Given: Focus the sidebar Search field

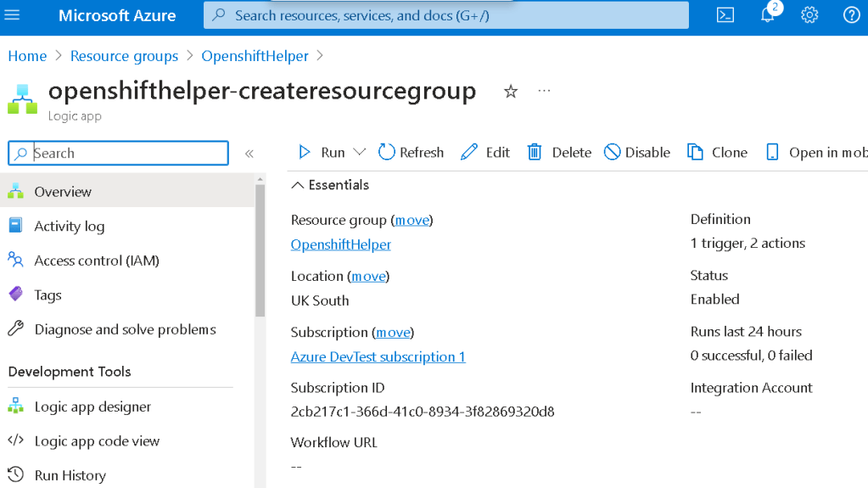Looking at the screenshot, I should click(119, 153).
